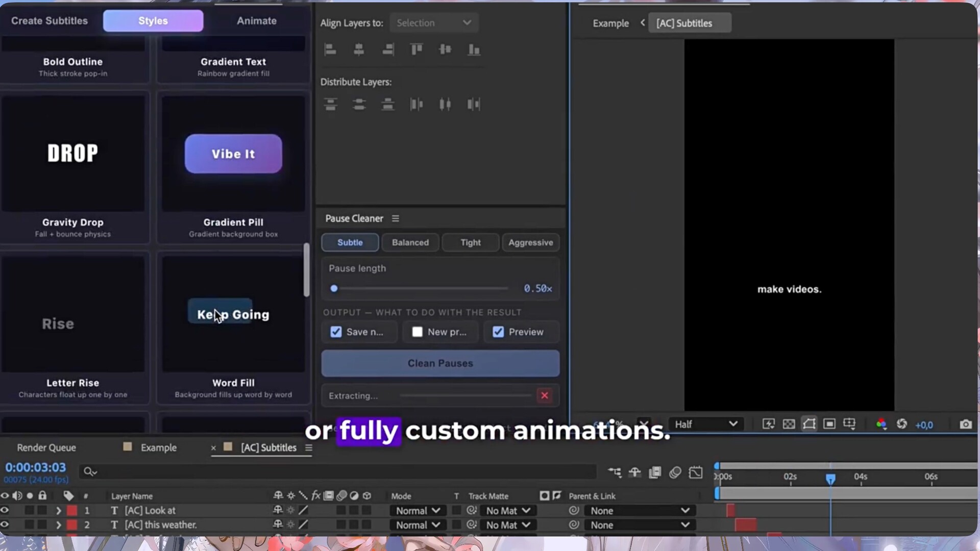The width and height of the screenshot is (980, 551).
Task: Switch to the Animate tab
Action: [x=257, y=21]
